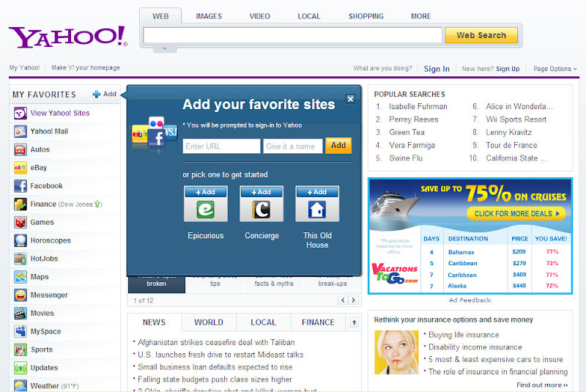Click the Sports baseball icon
Viewport: 586px width, 392px height.
pyautogui.click(x=21, y=350)
